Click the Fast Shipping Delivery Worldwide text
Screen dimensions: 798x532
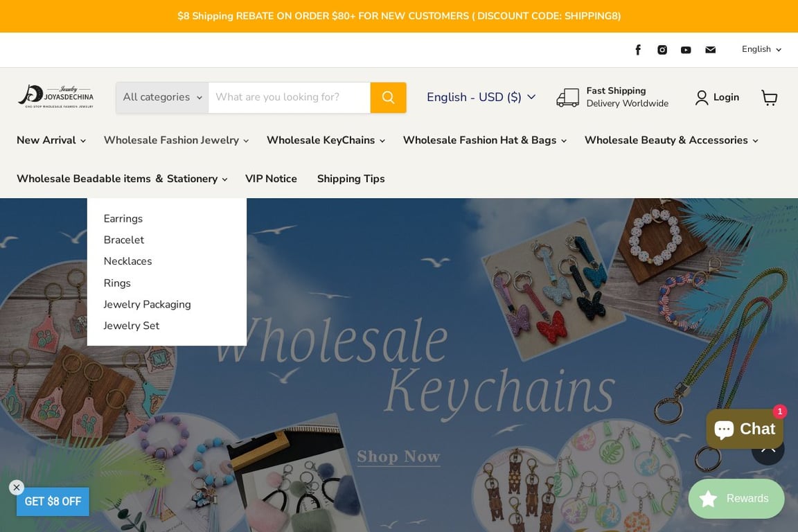(628, 97)
